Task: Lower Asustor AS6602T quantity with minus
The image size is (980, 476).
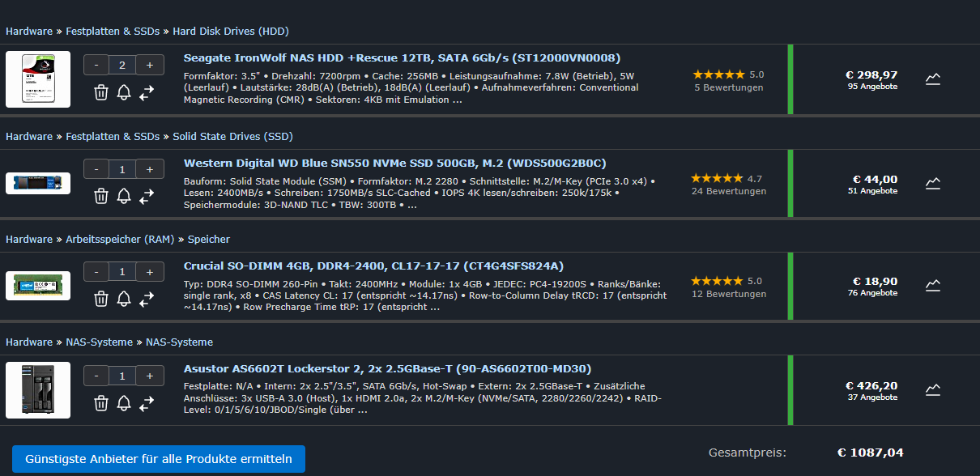Action: 96,376
